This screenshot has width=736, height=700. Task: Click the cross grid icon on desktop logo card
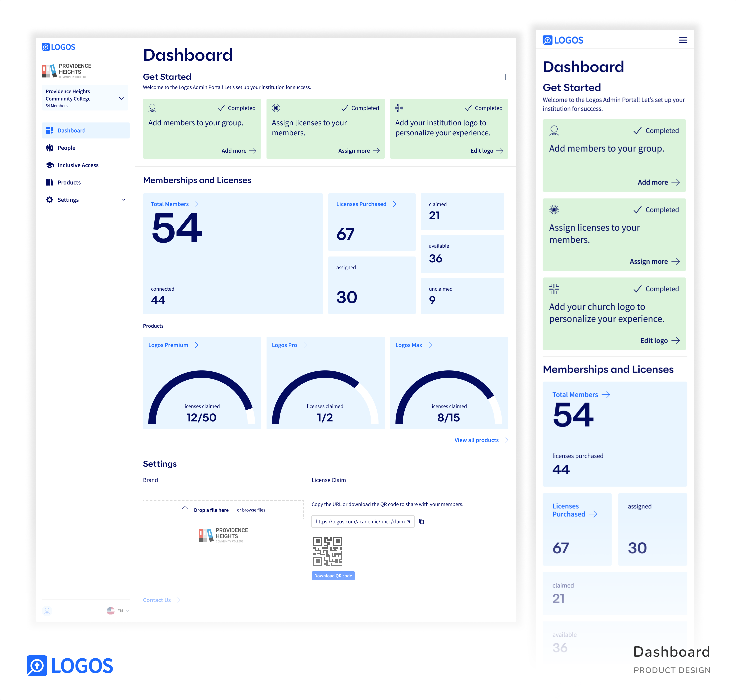click(399, 108)
